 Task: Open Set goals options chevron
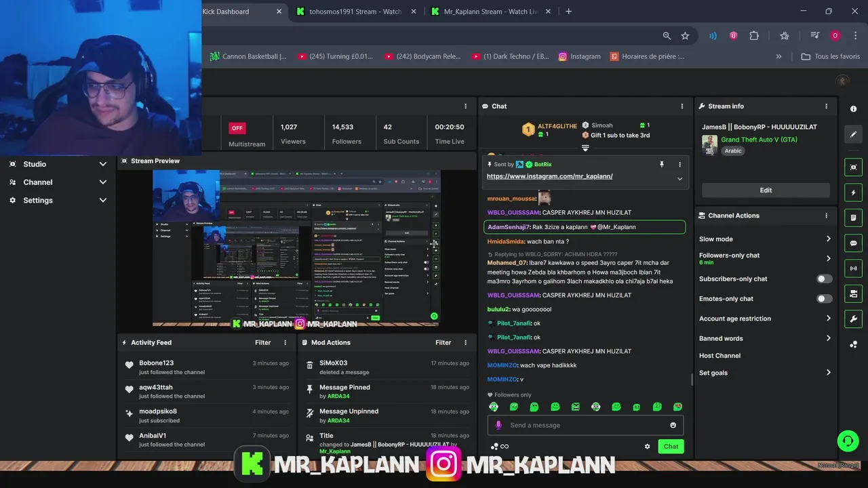(x=828, y=372)
